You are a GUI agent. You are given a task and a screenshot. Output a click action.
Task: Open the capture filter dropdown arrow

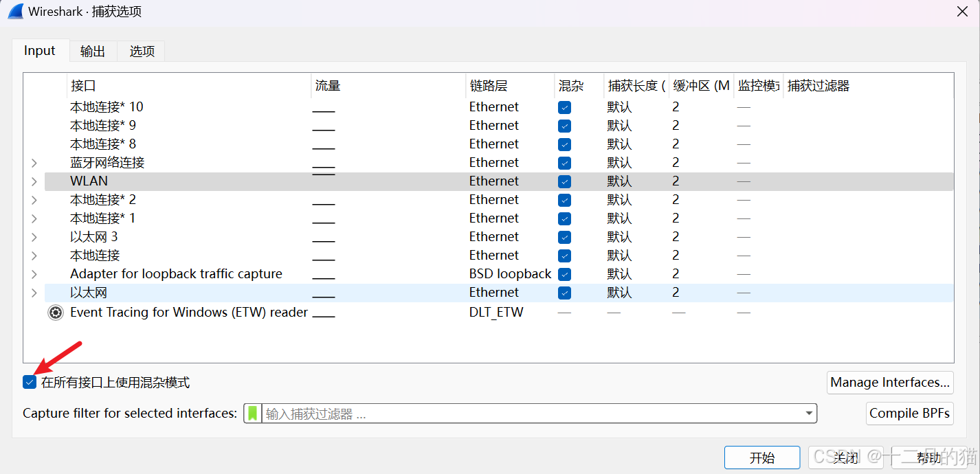point(809,414)
